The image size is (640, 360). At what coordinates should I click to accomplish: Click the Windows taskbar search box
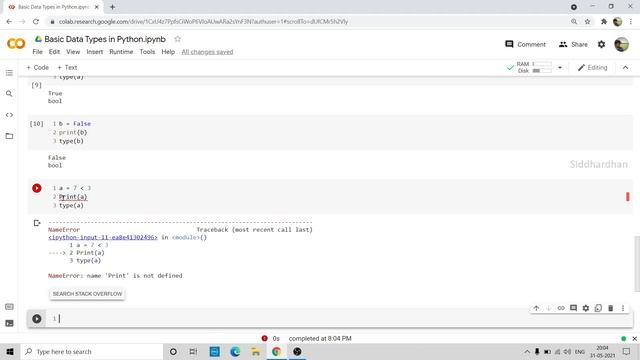[x=92, y=351]
